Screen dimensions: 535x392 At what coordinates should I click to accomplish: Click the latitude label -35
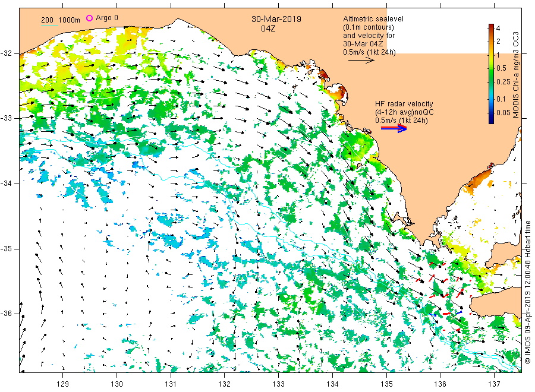click(6, 249)
